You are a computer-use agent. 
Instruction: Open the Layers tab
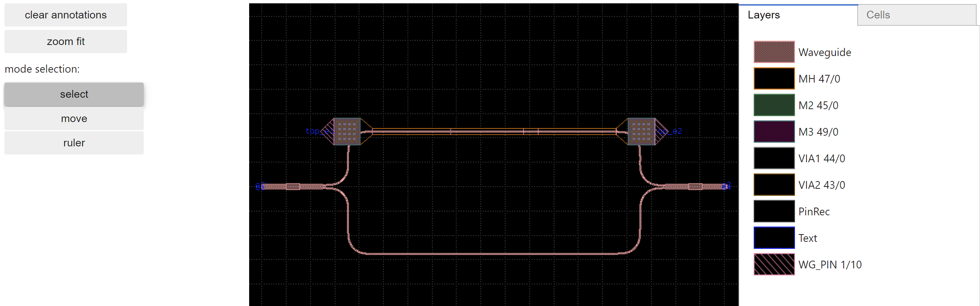(798, 15)
